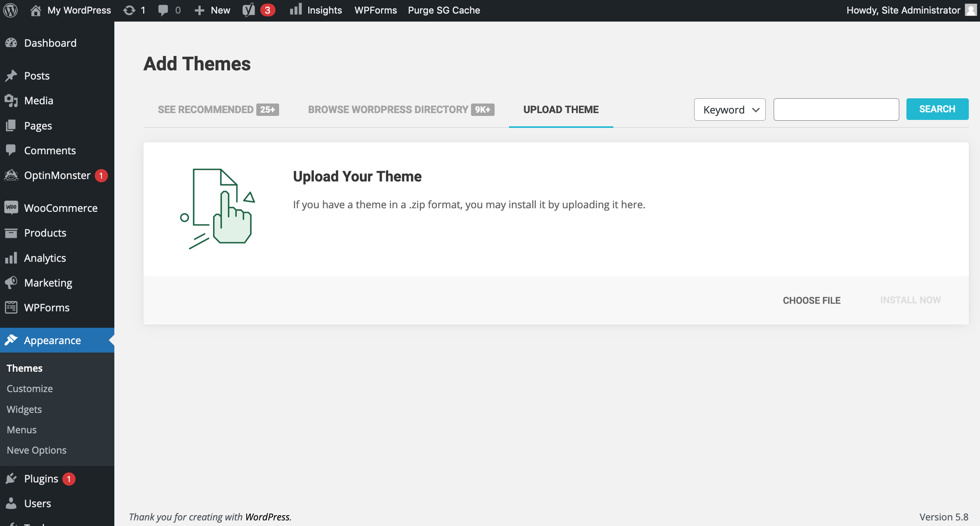The height and width of the screenshot is (526, 980).
Task: Click Purge SG Cache in admin bar
Action: (x=444, y=10)
